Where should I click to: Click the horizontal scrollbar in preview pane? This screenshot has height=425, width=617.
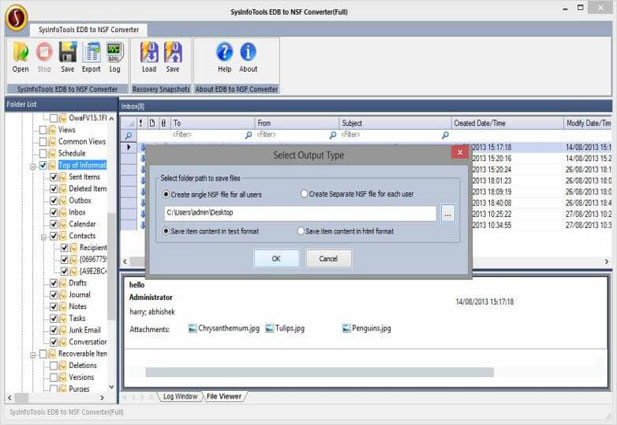[x=320, y=372]
